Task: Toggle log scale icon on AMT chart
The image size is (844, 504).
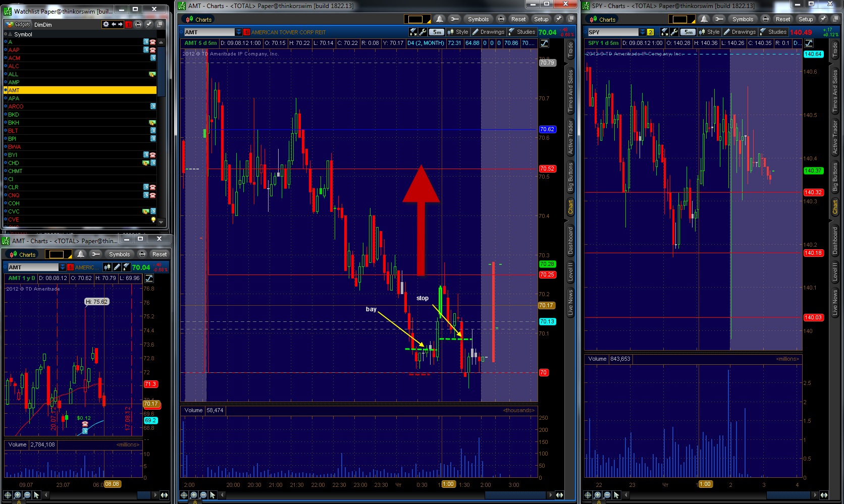Action: (545, 43)
